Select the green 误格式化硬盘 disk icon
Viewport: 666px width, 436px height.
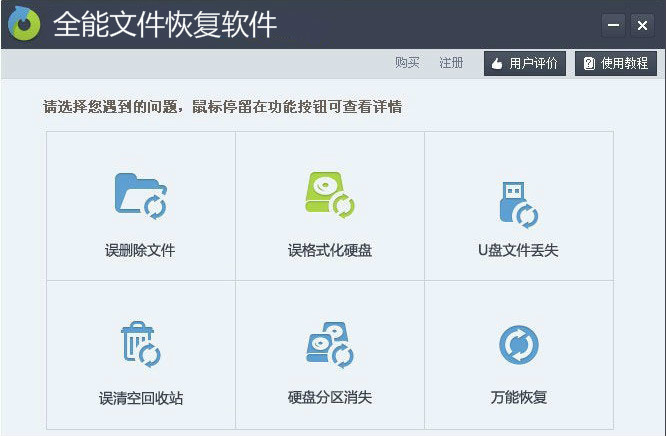pyautogui.click(x=330, y=195)
